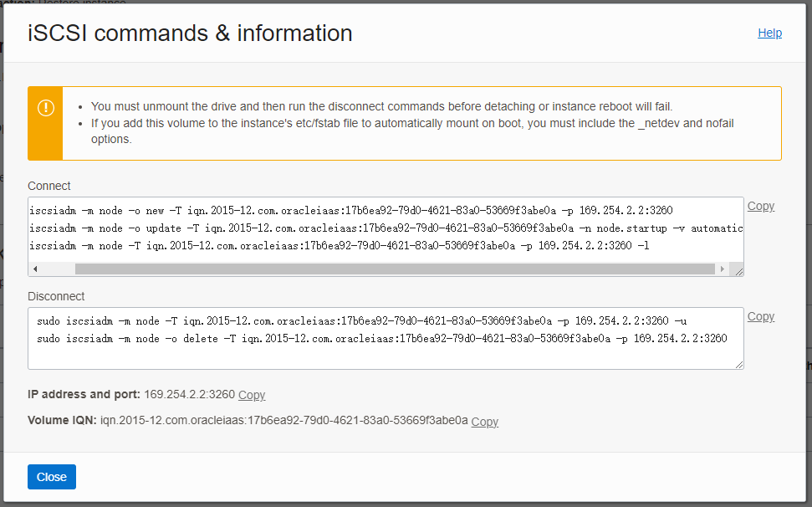Click the horizontal scrollbar thumb in Connect box

[x=395, y=269]
